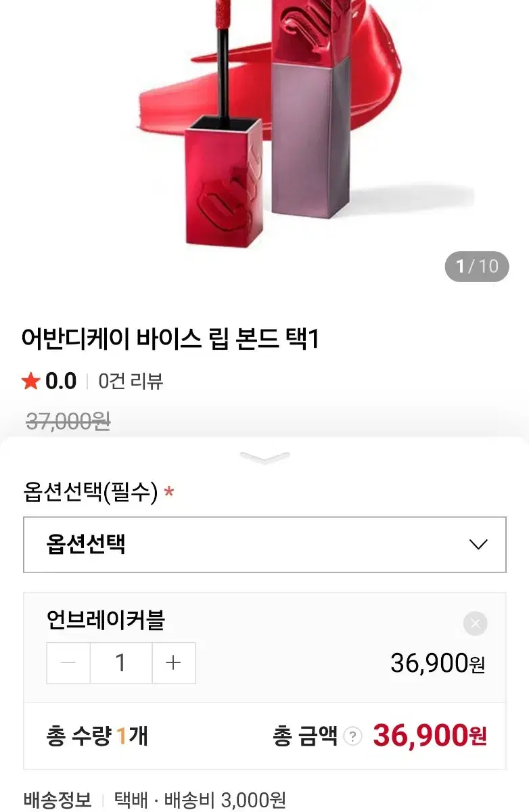The height and width of the screenshot is (812, 529).
Task: Tap the 배송정보 shipping info label
Action: pyautogui.click(x=57, y=800)
